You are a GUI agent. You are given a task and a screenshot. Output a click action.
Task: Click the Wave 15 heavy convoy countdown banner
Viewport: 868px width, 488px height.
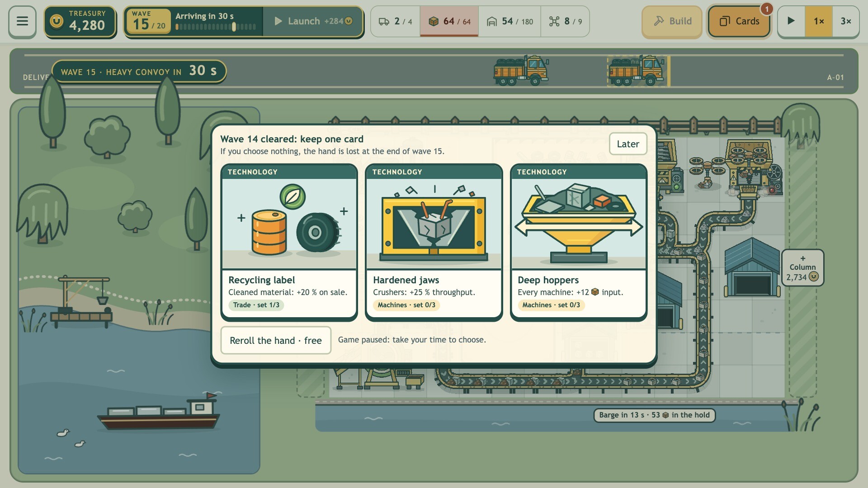[139, 71]
